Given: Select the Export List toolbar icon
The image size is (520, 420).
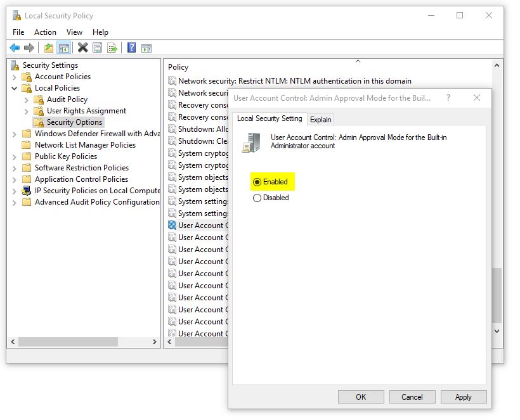Looking at the screenshot, I should pyautogui.click(x=113, y=48).
